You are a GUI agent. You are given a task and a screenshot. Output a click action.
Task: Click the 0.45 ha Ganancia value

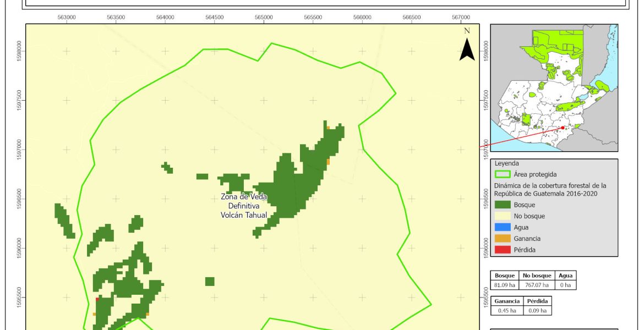click(506, 310)
